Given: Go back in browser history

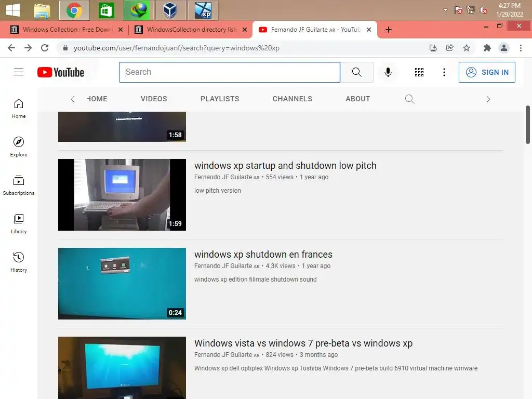Looking at the screenshot, I should click(11, 48).
